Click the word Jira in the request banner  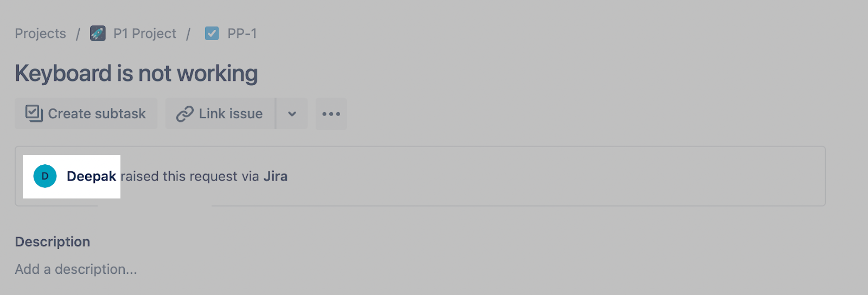[x=276, y=176]
